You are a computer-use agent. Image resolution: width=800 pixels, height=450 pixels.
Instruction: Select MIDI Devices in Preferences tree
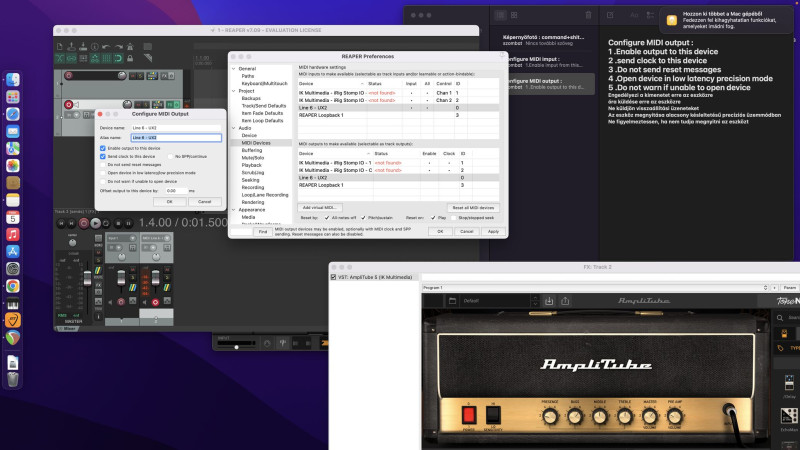pos(256,143)
